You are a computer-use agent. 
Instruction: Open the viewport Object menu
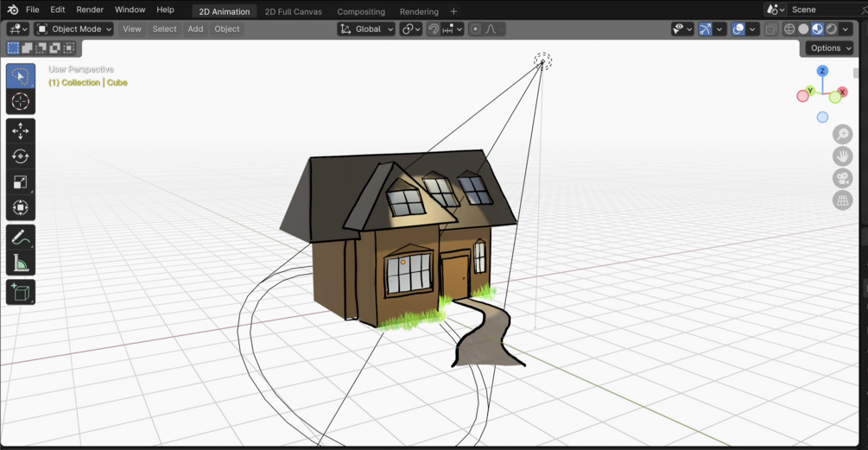(227, 29)
